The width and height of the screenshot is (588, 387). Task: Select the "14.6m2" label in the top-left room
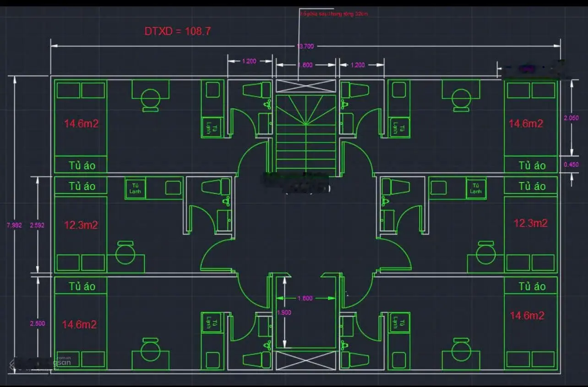[x=81, y=123]
